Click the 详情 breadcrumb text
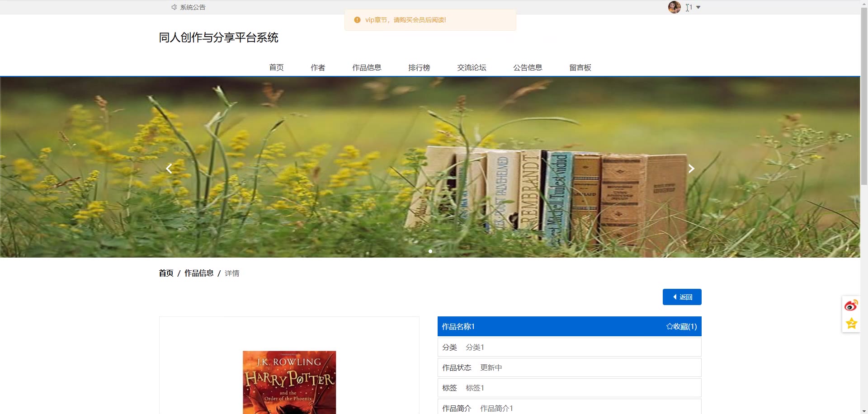 pyautogui.click(x=232, y=273)
